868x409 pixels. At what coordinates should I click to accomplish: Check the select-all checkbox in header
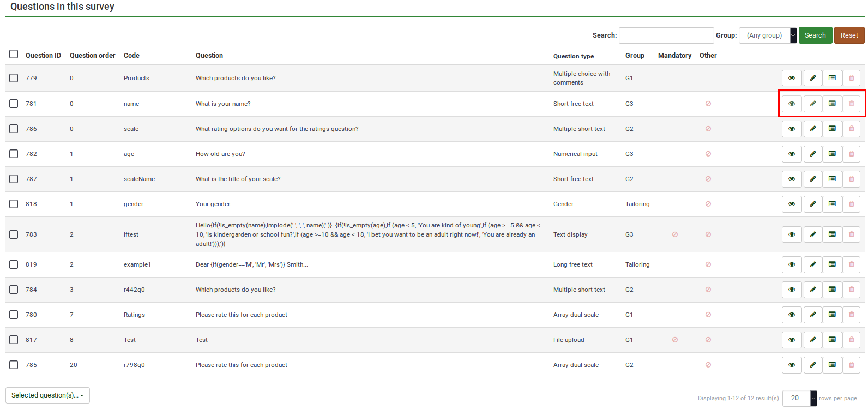click(x=14, y=55)
